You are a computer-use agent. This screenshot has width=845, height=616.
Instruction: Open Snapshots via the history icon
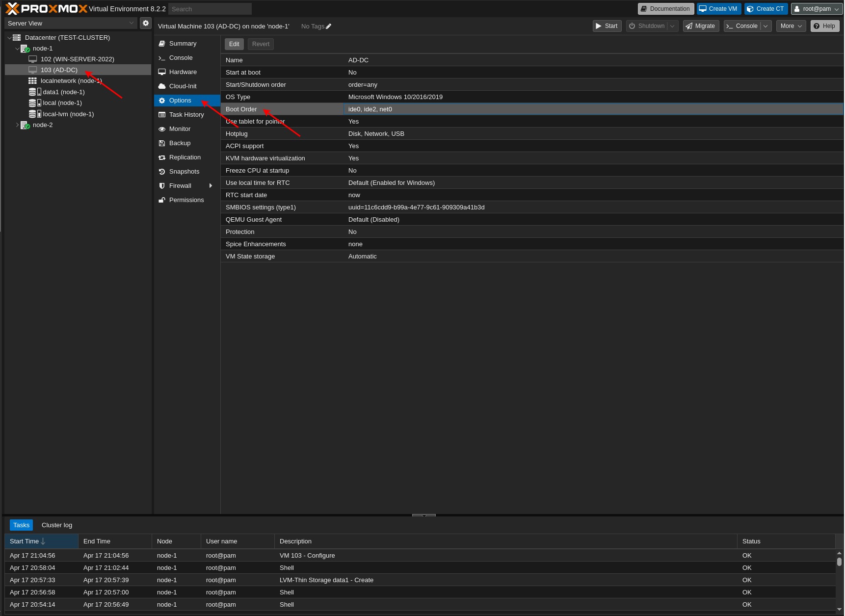coord(162,171)
